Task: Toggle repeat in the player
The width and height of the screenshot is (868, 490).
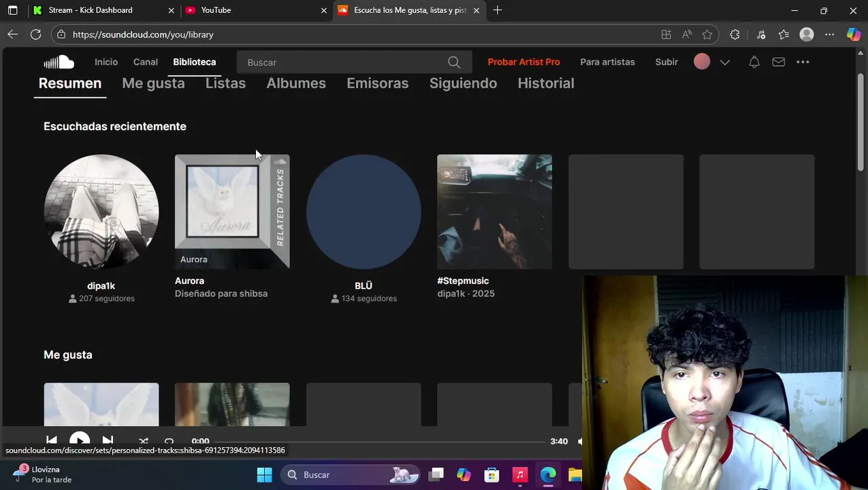Action: tap(170, 441)
